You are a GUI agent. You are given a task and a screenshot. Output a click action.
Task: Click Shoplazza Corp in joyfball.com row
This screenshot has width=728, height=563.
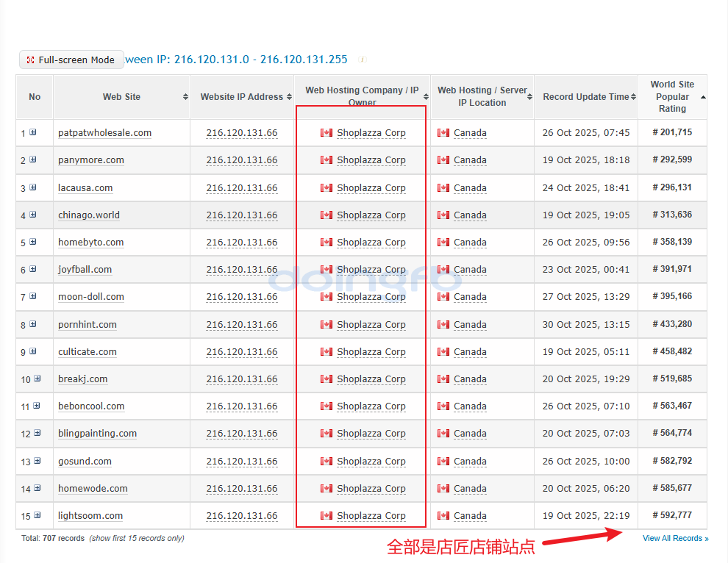pos(371,270)
